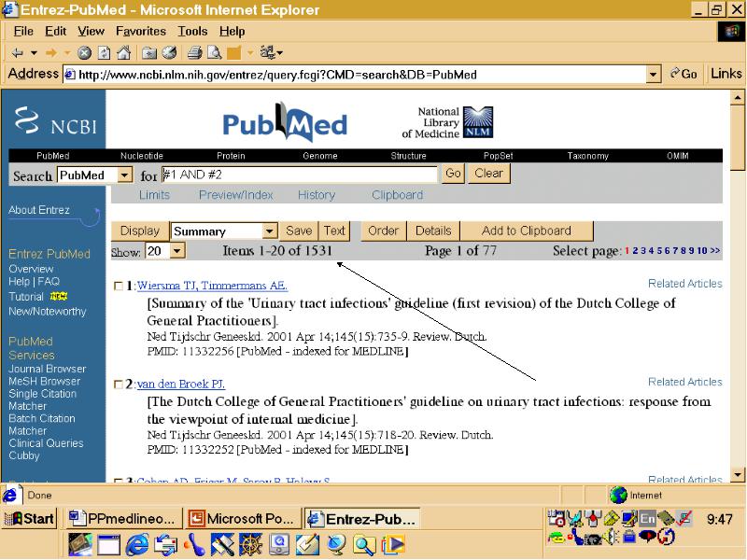Open the File menu
747x560 pixels.
pyautogui.click(x=23, y=32)
